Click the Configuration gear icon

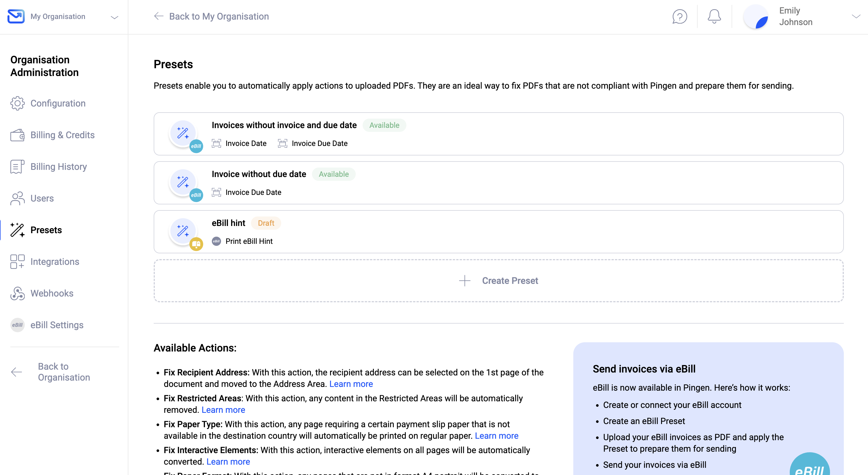(x=17, y=103)
